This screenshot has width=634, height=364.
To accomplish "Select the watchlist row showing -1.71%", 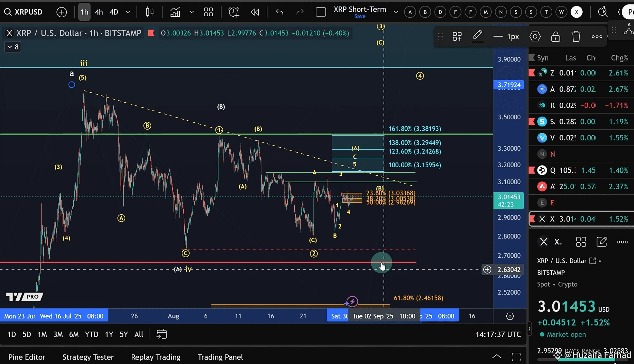I will click(x=581, y=105).
